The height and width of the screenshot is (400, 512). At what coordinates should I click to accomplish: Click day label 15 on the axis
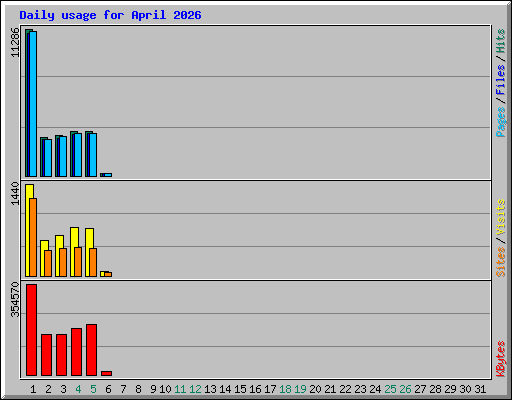[240, 389]
